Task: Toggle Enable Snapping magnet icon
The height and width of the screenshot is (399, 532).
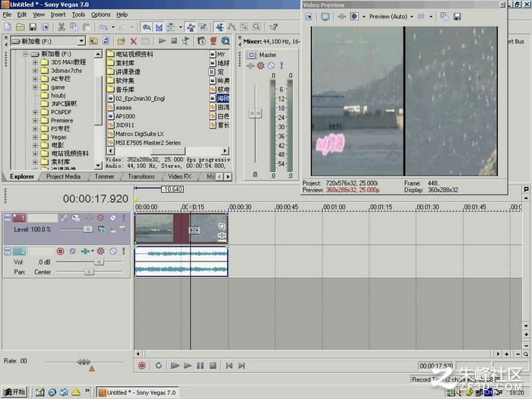Action: point(147,27)
